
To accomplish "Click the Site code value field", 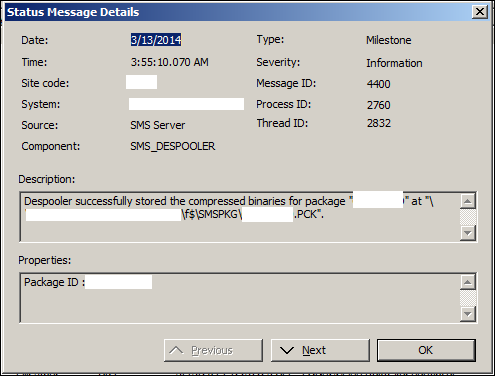I will [141, 82].
